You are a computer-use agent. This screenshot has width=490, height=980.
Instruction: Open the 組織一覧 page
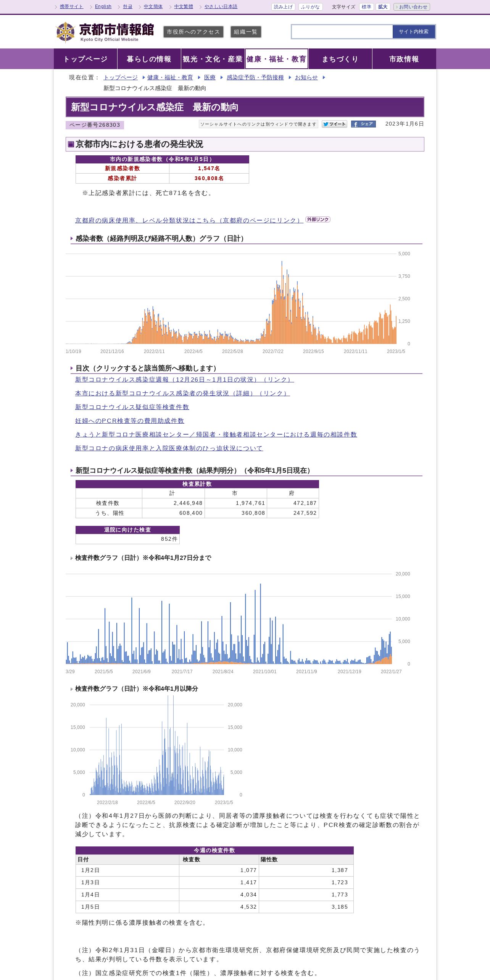[246, 32]
